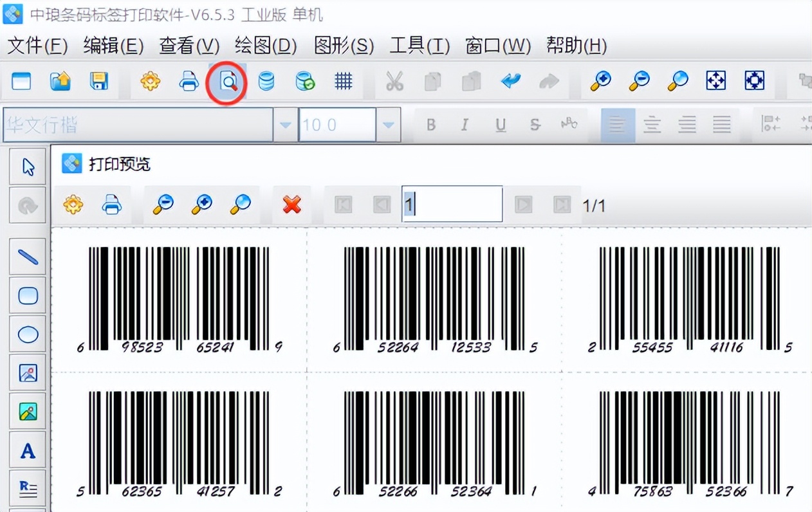
Task: Click the database with checkmark icon
Action: pyautogui.click(x=304, y=81)
